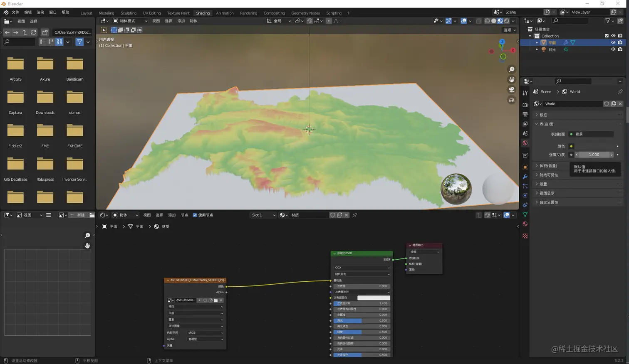The height and width of the screenshot is (364, 629).
Task: Click the 新建 button in the image editor
Action: click(x=78, y=215)
